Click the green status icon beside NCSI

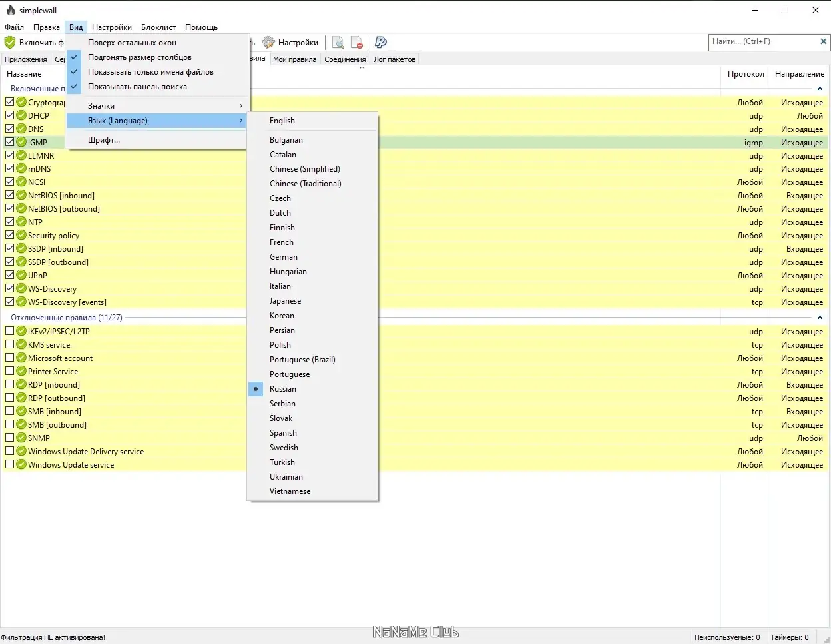tap(21, 182)
